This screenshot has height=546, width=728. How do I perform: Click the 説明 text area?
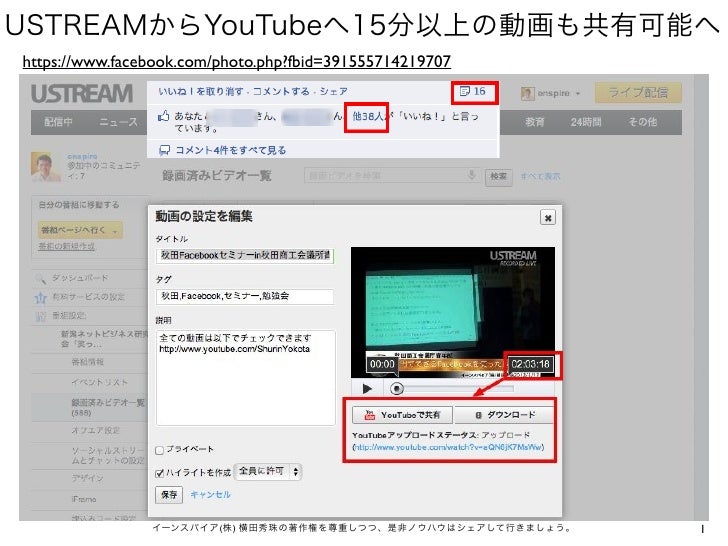pyautogui.click(x=246, y=377)
